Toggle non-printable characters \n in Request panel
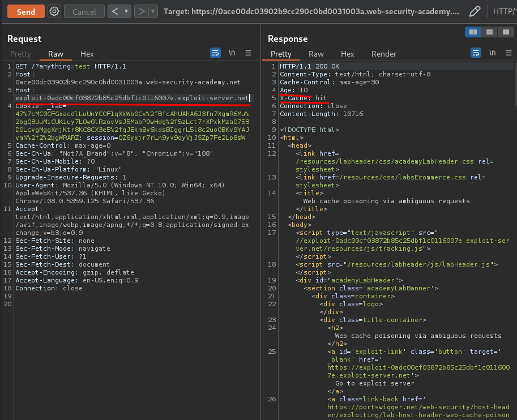Image resolution: width=517 pixels, height=420 pixels. (x=232, y=53)
